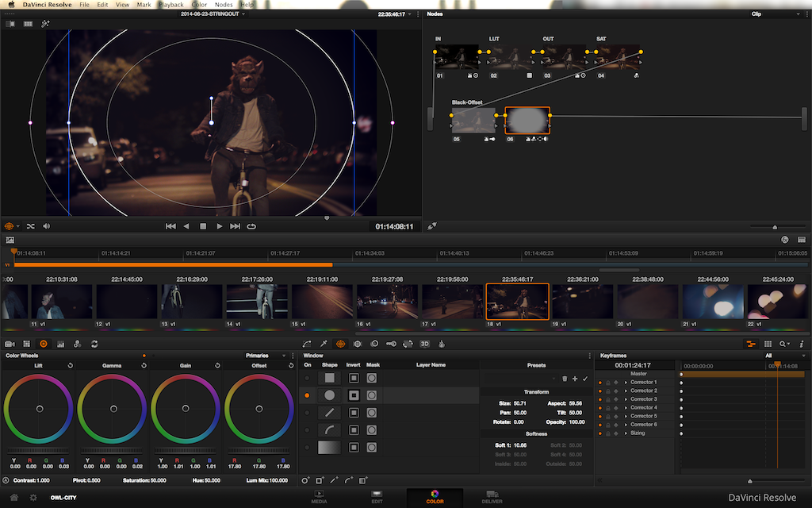Open the Playback menu
This screenshot has width=812, height=508.
click(x=171, y=5)
